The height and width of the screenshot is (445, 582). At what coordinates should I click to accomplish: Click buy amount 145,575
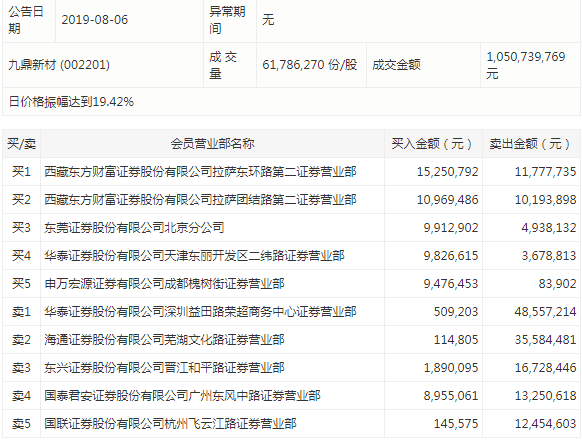(456, 423)
